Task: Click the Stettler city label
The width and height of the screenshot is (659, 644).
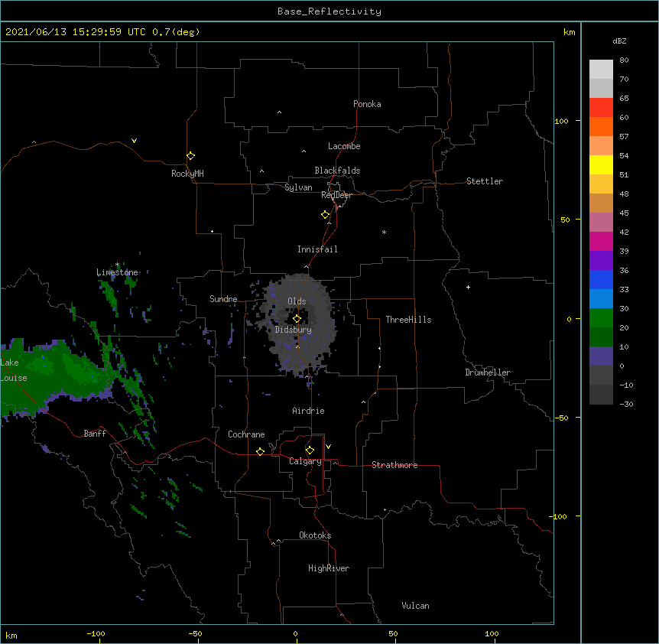Action: tap(485, 181)
